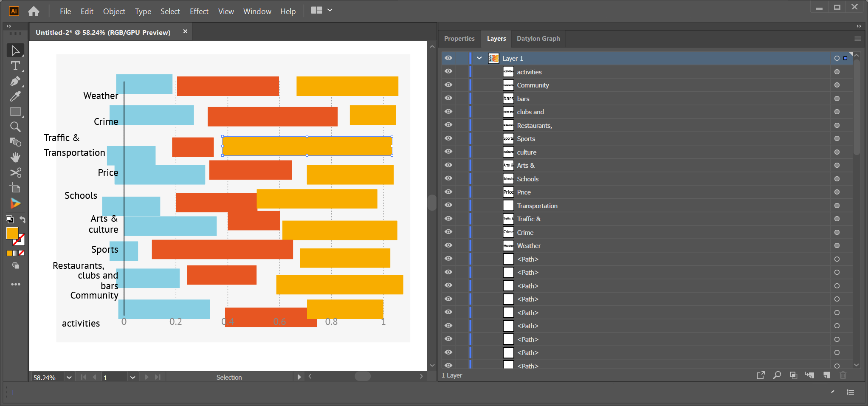Viewport: 868px width, 406px height.
Task: Hide the Community layer
Action: [x=448, y=85]
